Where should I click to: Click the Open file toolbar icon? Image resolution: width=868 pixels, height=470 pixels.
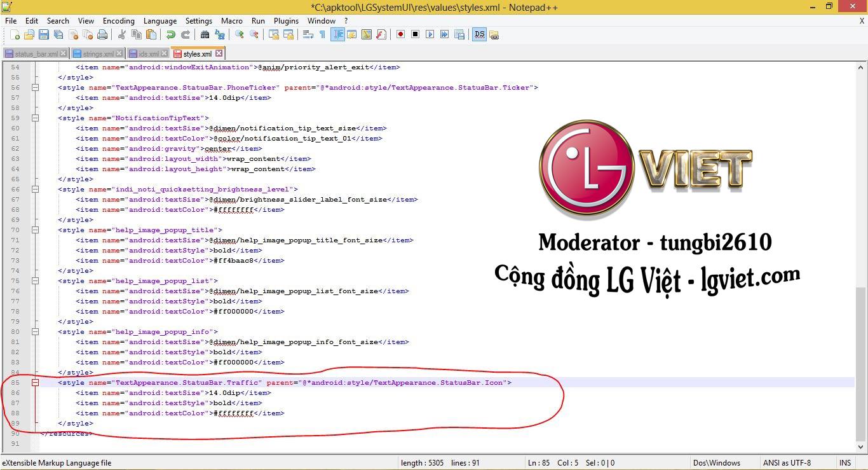(29, 34)
